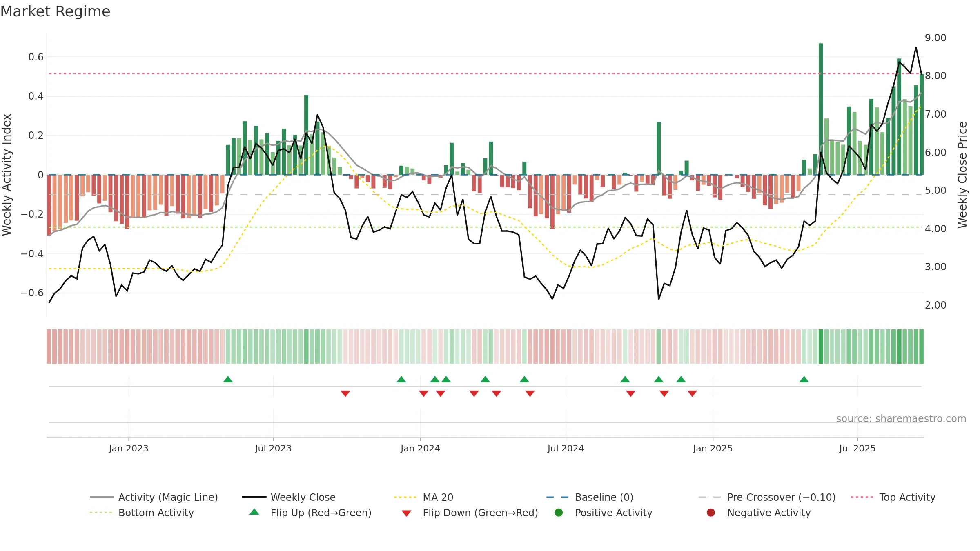Toggle the Activity (Magic Line) legend entry

point(154,497)
